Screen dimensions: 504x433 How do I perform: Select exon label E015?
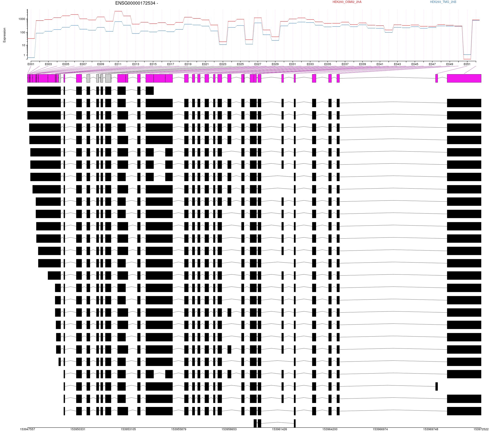pyautogui.click(x=153, y=64)
